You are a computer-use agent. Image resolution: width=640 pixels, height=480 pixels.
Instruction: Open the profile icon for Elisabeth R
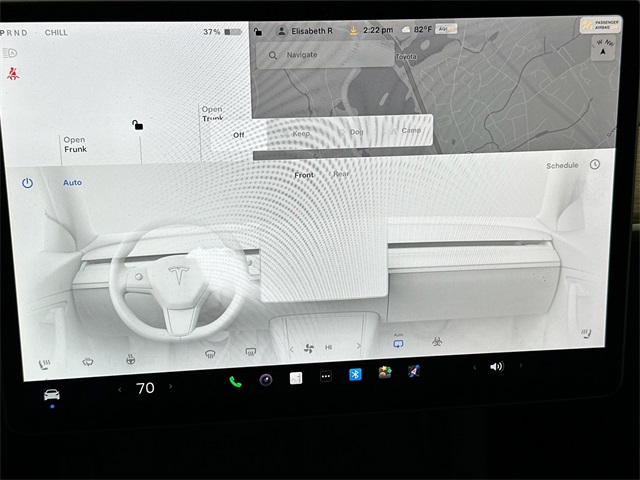281,31
